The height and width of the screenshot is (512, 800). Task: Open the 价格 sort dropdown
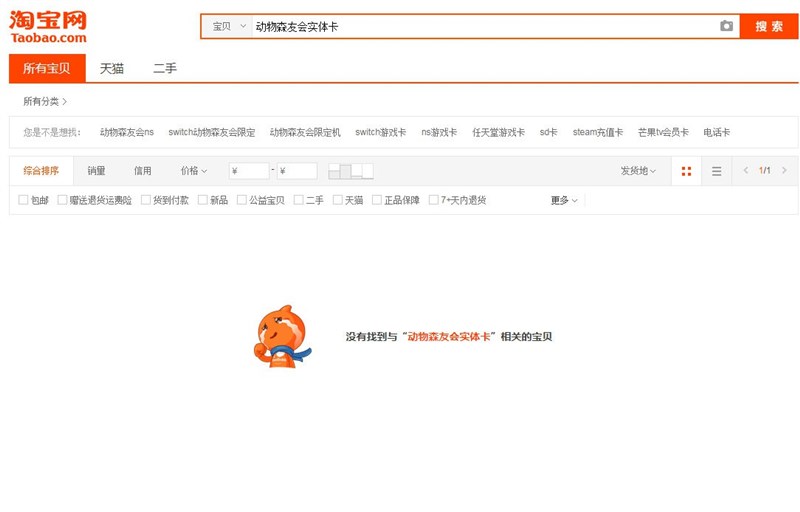pyautogui.click(x=194, y=171)
